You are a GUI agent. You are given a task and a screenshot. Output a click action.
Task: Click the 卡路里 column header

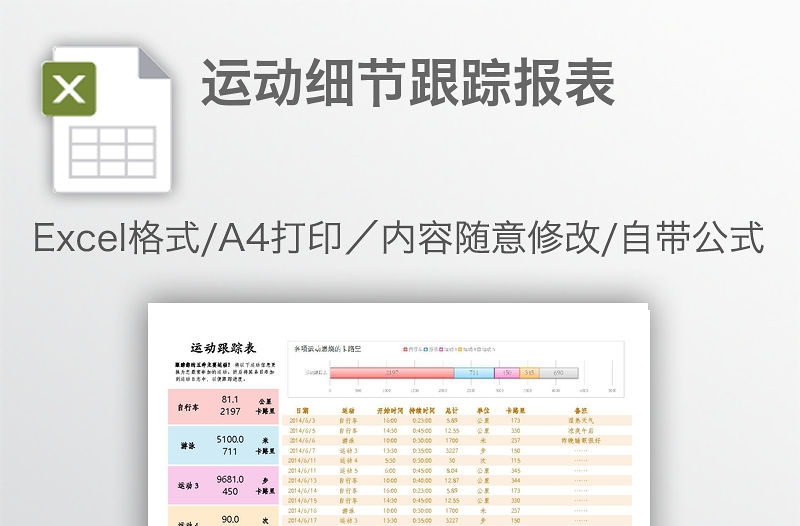515,410
